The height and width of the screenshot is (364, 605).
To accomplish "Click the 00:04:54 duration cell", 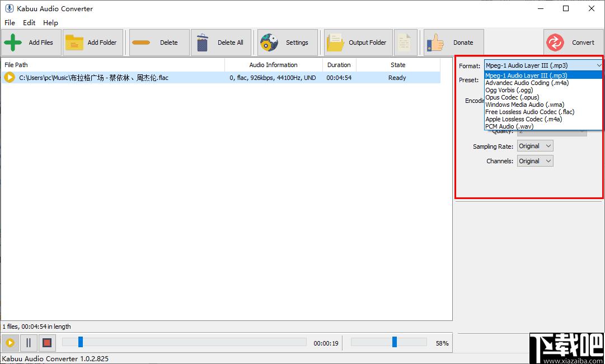I will (x=339, y=78).
